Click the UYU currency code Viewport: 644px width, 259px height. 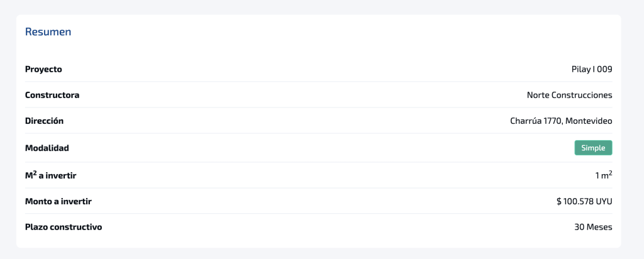point(604,202)
